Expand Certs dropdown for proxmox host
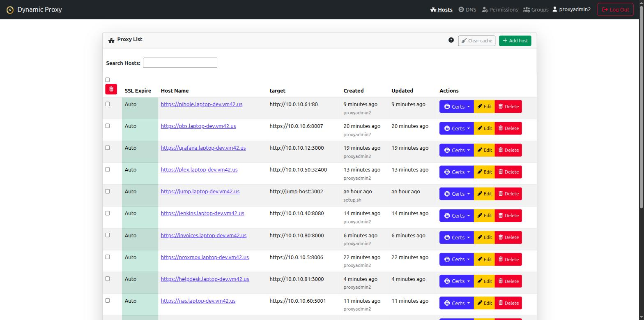Screen dimensions: 644x320 (457, 259)
